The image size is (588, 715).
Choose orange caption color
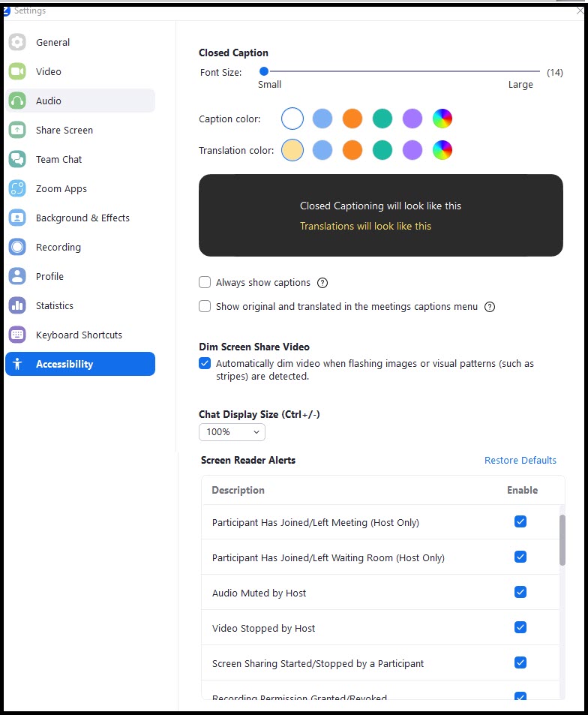[352, 119]
